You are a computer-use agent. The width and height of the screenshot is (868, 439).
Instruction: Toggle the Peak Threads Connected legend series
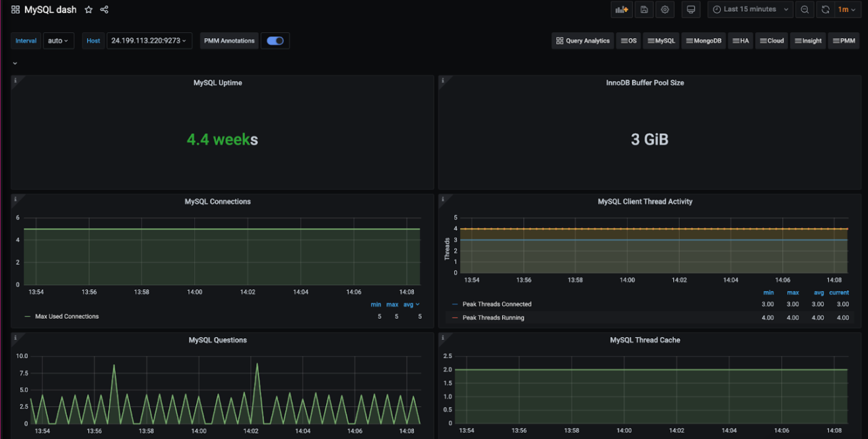(497, 304)
